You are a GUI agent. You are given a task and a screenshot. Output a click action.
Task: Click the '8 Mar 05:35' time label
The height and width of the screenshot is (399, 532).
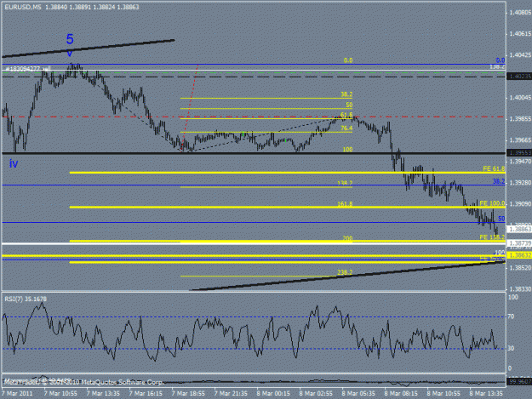click(358, 394)
